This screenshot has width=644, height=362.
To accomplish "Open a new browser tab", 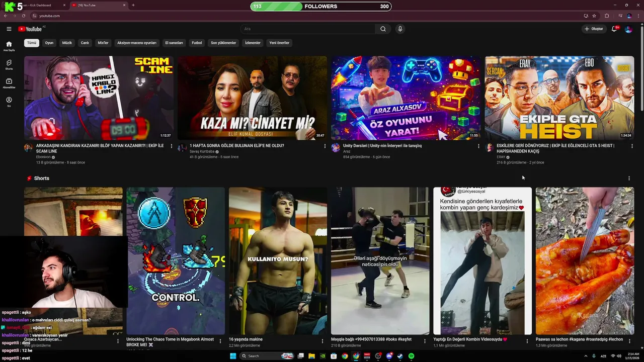I will click(x=133, y=5).
